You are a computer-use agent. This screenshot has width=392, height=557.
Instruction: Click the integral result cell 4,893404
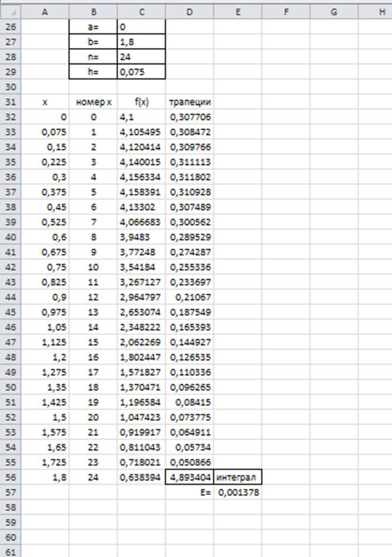click(189, 477)
